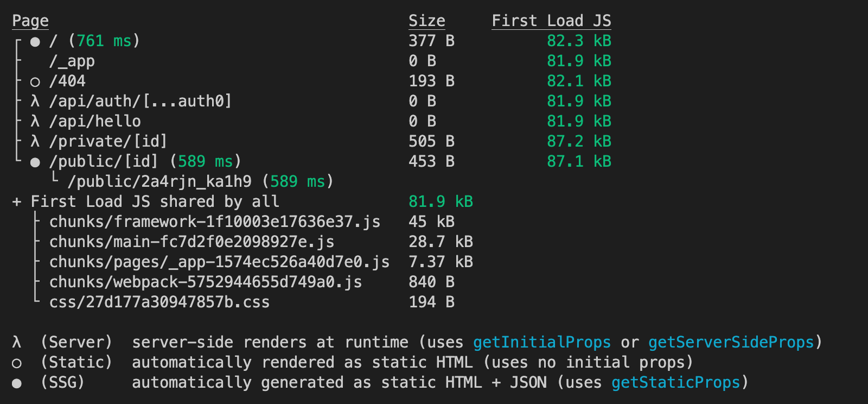The image size is (868, 404).
Task: Click the hollow circle next to /404
Action: [35, 82]
